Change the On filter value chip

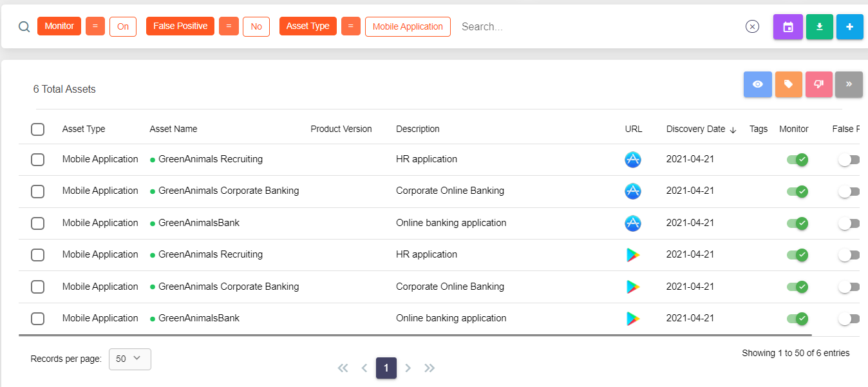tap(123, 26)
